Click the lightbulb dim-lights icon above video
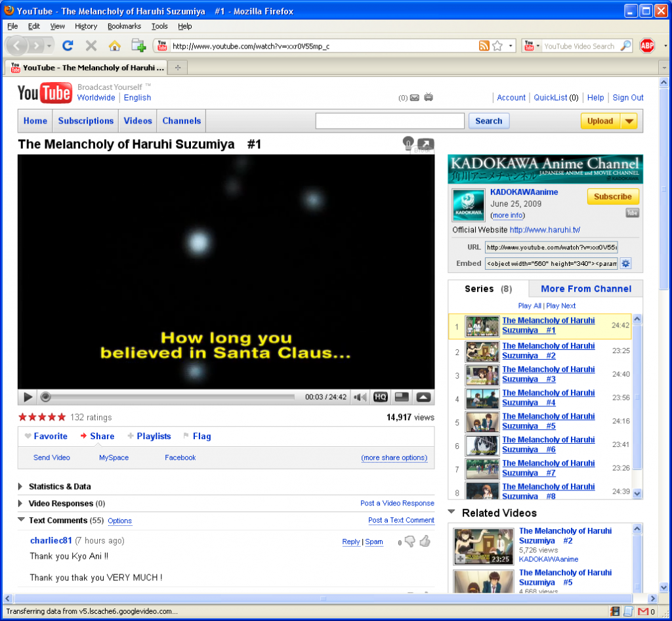 pos(408,142)
